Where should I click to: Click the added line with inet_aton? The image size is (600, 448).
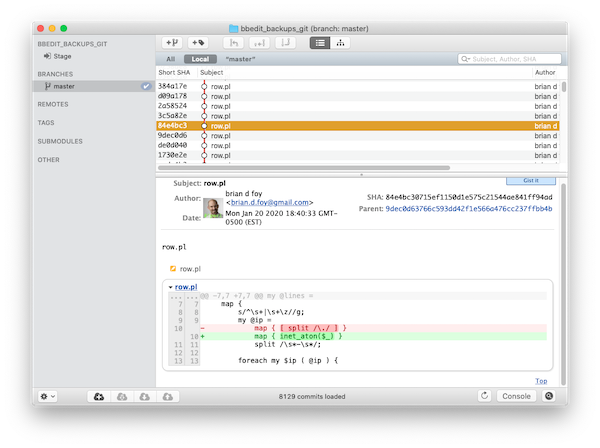[373, 336]
